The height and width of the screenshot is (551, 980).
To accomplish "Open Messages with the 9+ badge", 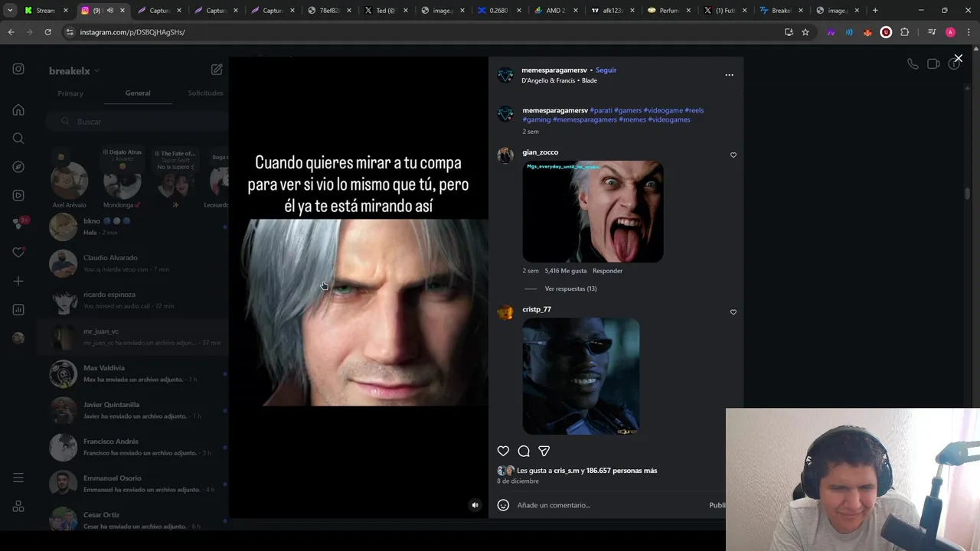I will click(x=20, y=223).
